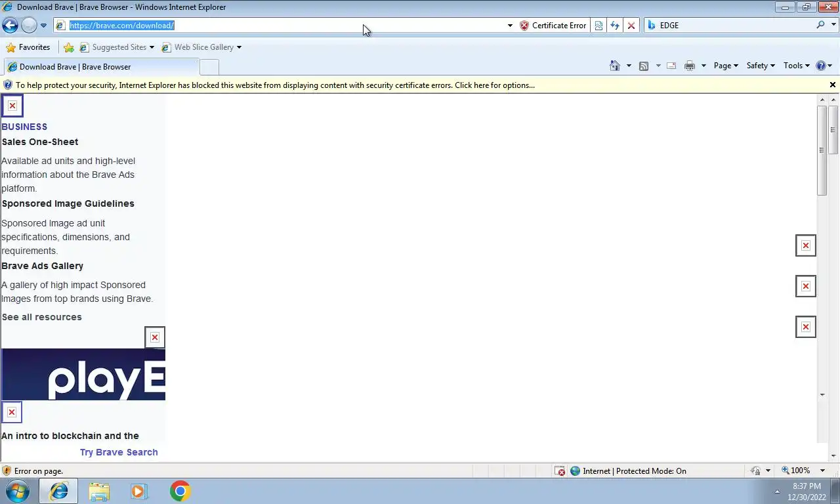The image size is (840, 504).
Task: Click lowest broken image icon on right edge
Action: [x=806, y=327]
